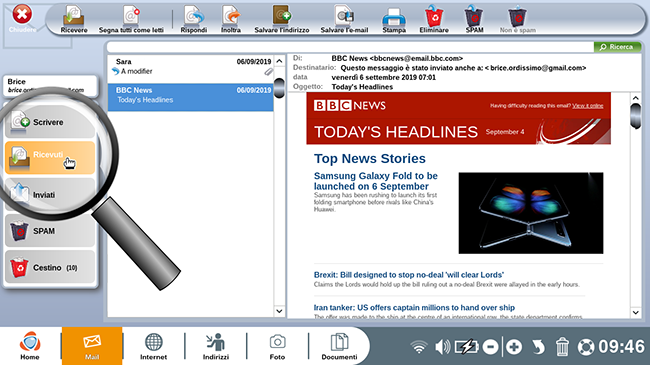Open the Cestino trash folder
The height and width of the screenshot is (365, 650).
(x=50, y=267)
